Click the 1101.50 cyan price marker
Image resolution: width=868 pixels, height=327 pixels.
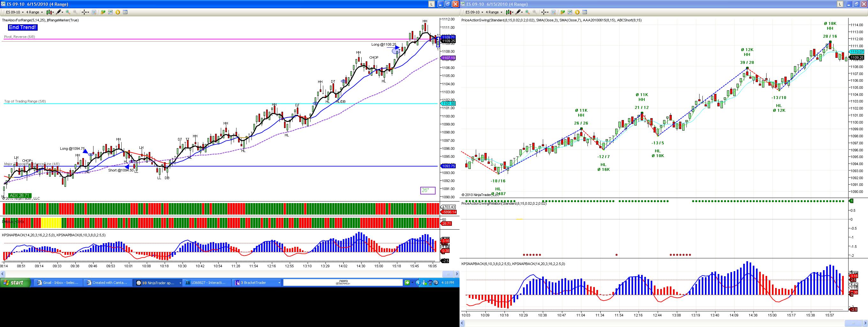448,103
